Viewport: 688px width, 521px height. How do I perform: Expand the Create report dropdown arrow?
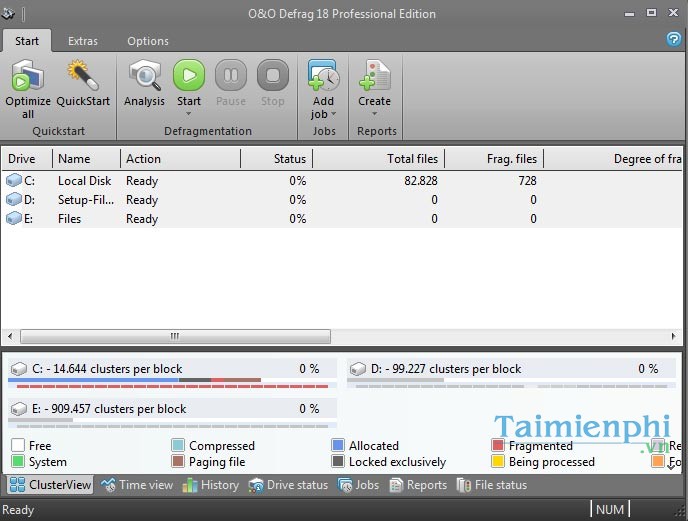(x=374, y=114)
